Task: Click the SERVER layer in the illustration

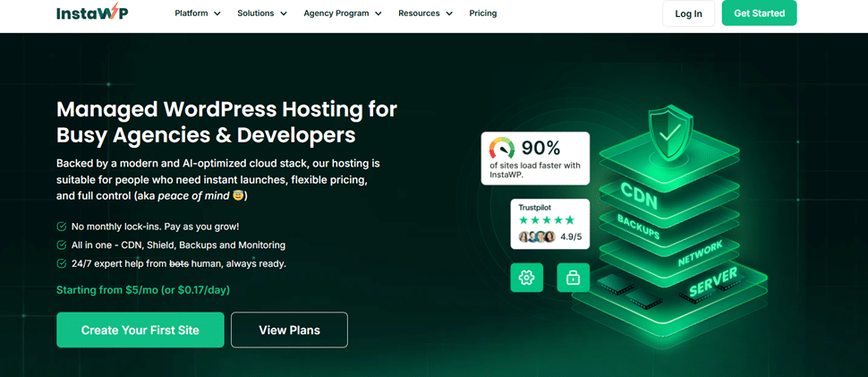Action: [x=713, y=282]
